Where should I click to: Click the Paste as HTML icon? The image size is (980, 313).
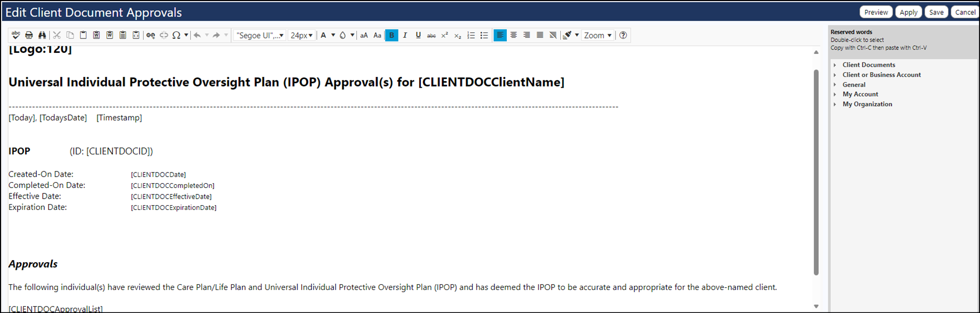(x=136, y=35)
